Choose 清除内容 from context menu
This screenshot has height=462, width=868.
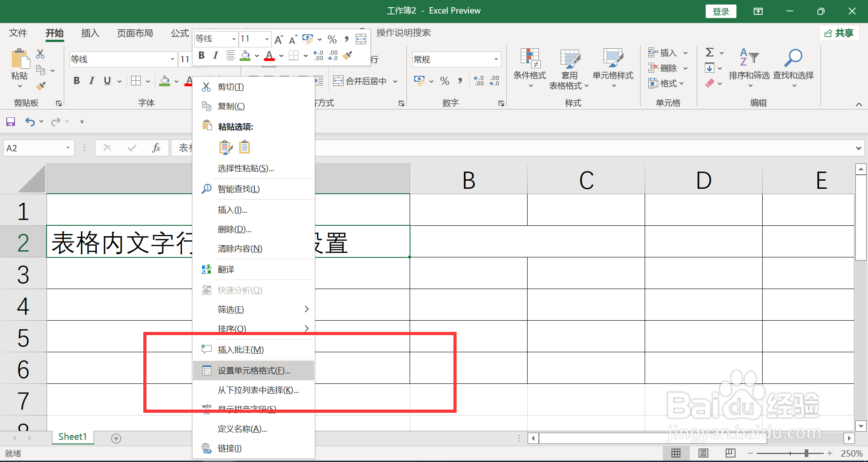(x=254, y=248)
